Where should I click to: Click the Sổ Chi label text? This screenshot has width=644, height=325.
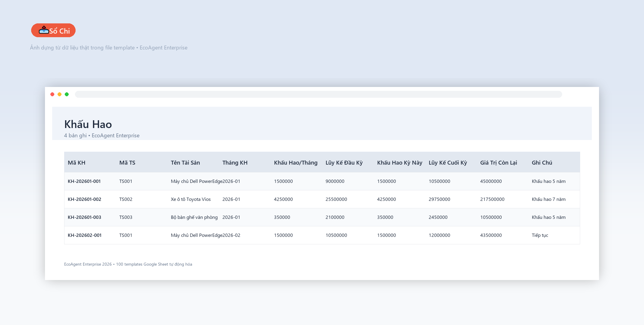click(59, 31)
